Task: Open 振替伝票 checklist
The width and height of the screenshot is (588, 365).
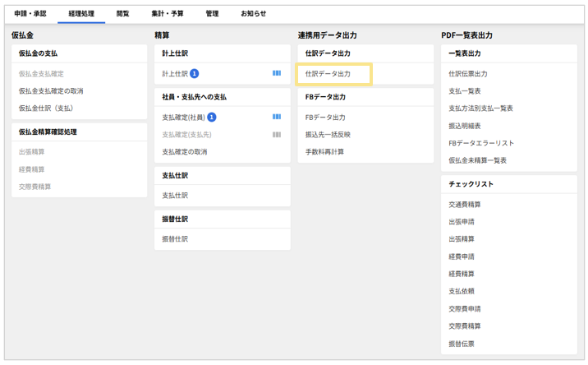Action: (462, 344)
